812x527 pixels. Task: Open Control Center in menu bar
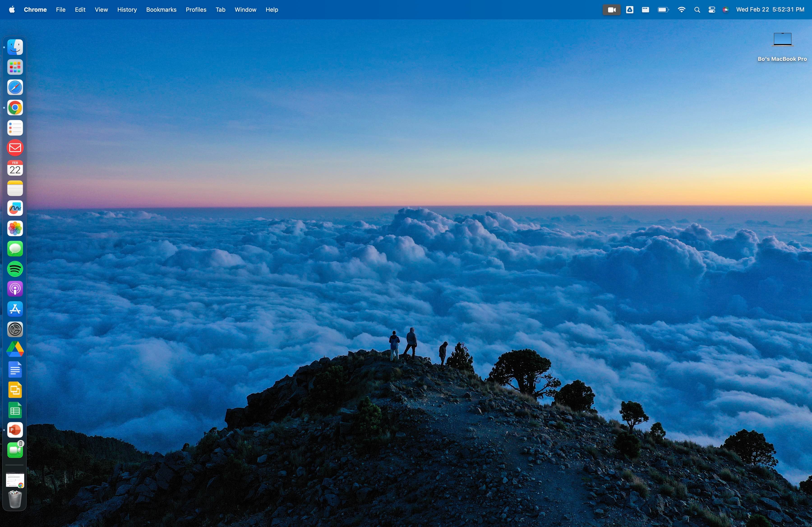click(711, 10)
